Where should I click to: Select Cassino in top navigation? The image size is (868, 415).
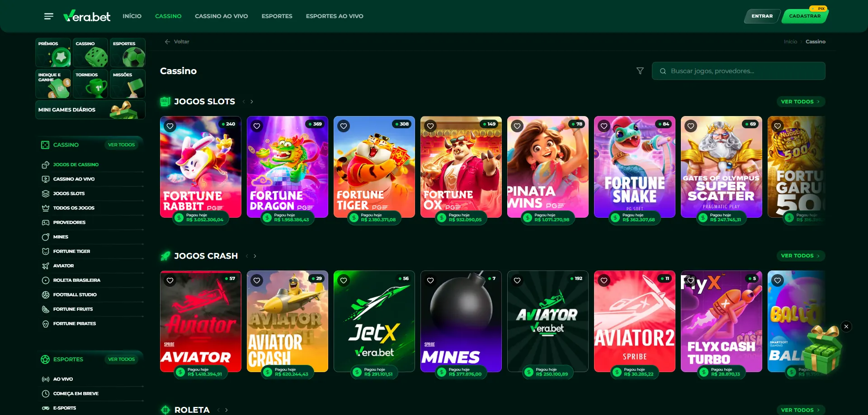point(168,16)
